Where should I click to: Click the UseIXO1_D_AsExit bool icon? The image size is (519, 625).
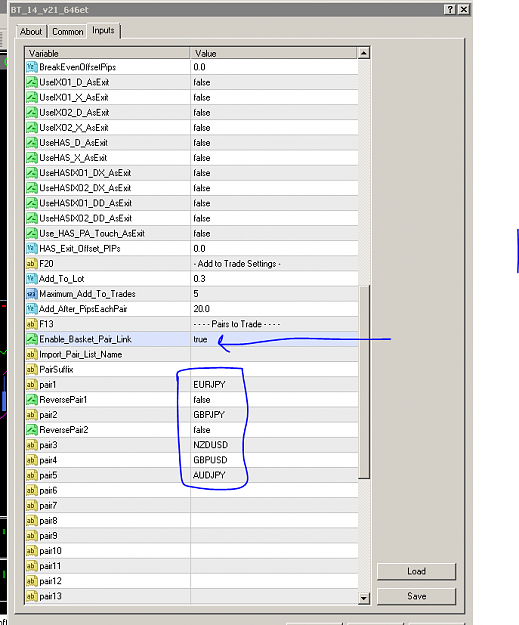tap(31, 82)
